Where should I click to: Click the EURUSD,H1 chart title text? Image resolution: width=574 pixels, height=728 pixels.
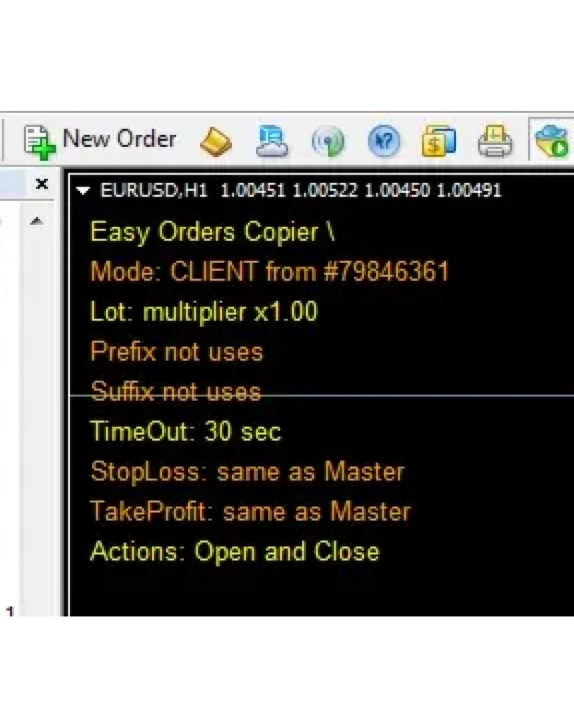[153, 190]
